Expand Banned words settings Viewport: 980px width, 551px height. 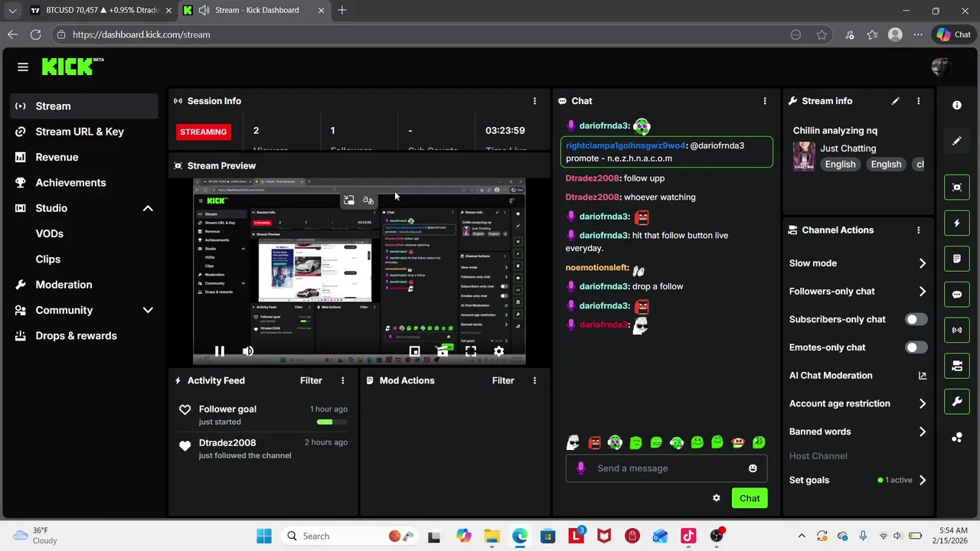tap(922, 432)
